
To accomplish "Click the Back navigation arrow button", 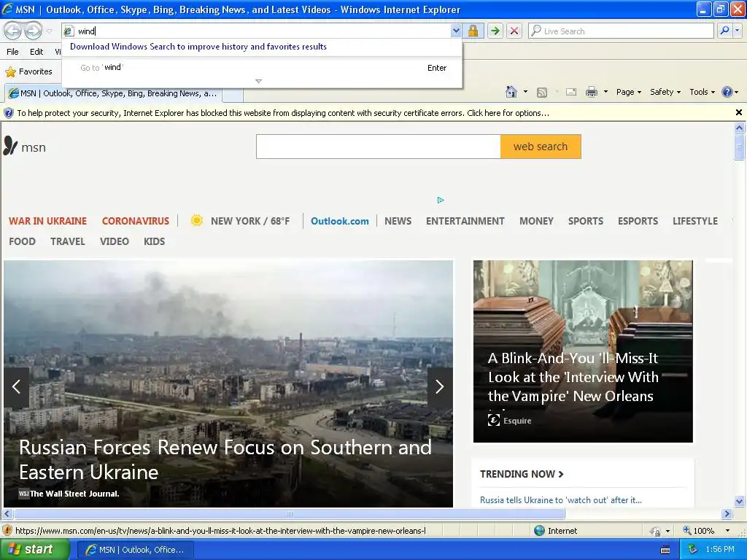I will 13,31.
